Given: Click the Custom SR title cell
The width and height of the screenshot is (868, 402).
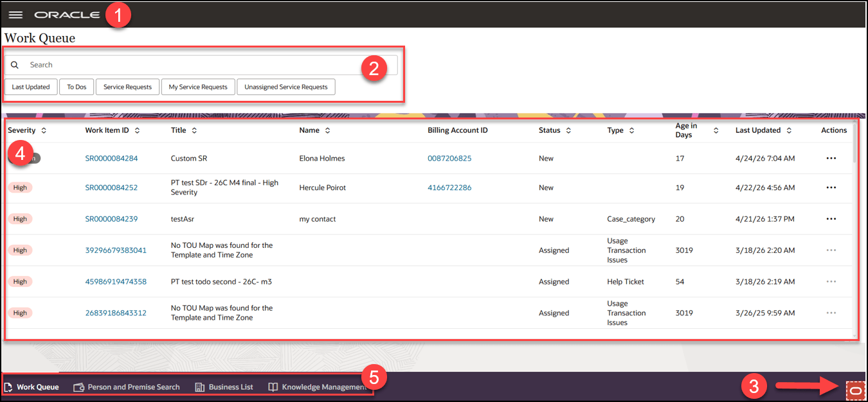Looking at the screenshot, I should [189, 158].
